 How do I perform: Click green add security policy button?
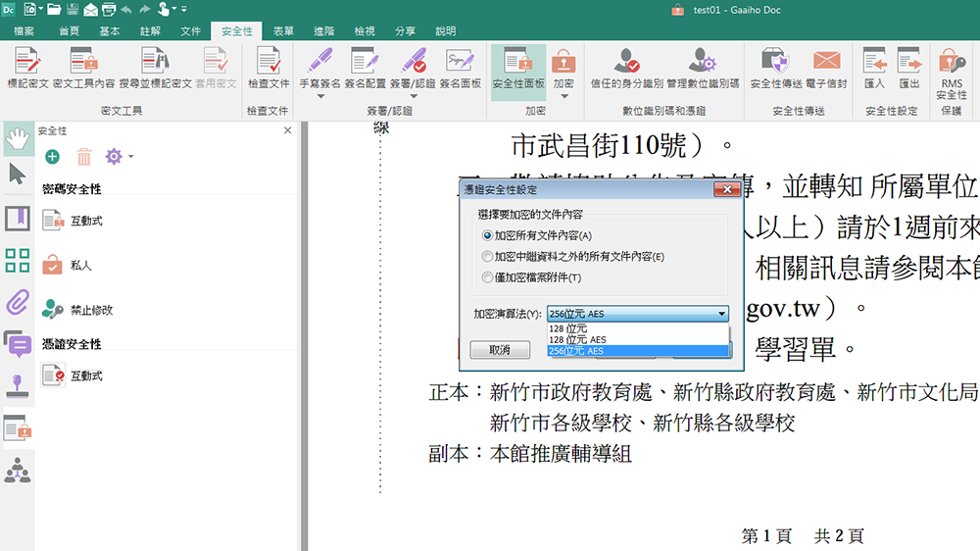pos(52,157)
